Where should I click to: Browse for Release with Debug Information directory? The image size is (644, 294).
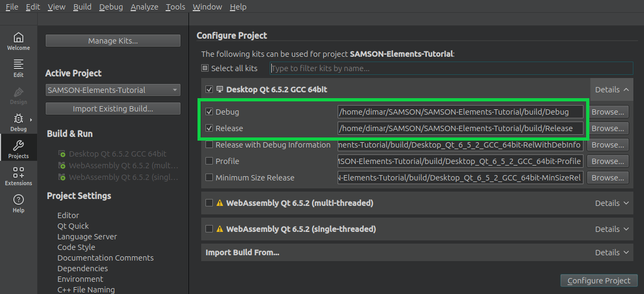608,145
